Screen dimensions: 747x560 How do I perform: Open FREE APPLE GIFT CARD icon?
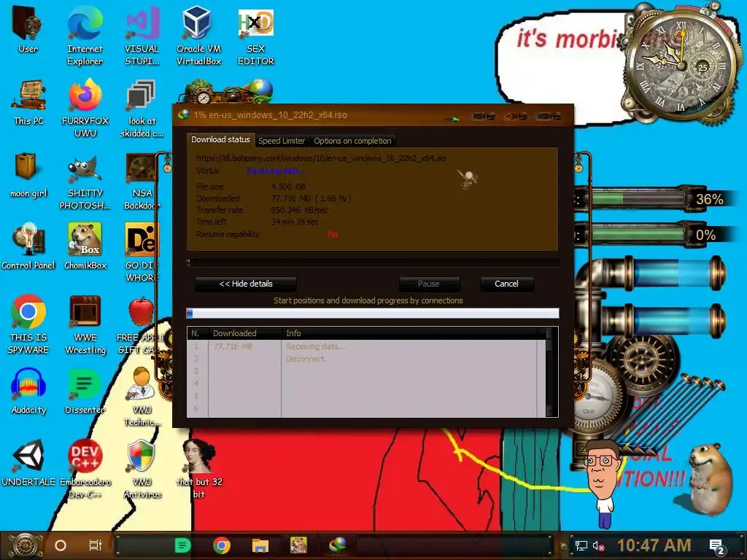pos(139,326)
